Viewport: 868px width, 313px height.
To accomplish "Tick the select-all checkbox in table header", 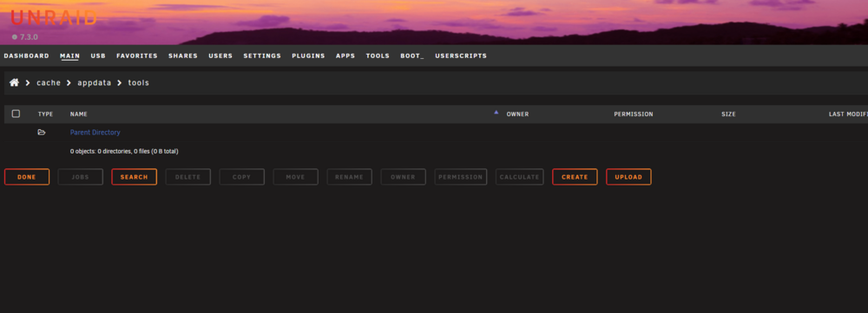I will pos(16,114).
